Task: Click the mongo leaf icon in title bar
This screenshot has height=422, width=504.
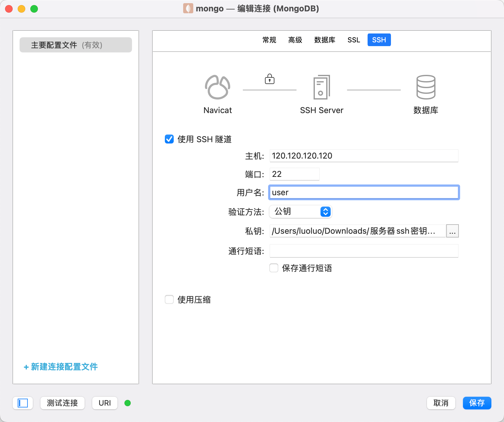Action: [188, 9]
